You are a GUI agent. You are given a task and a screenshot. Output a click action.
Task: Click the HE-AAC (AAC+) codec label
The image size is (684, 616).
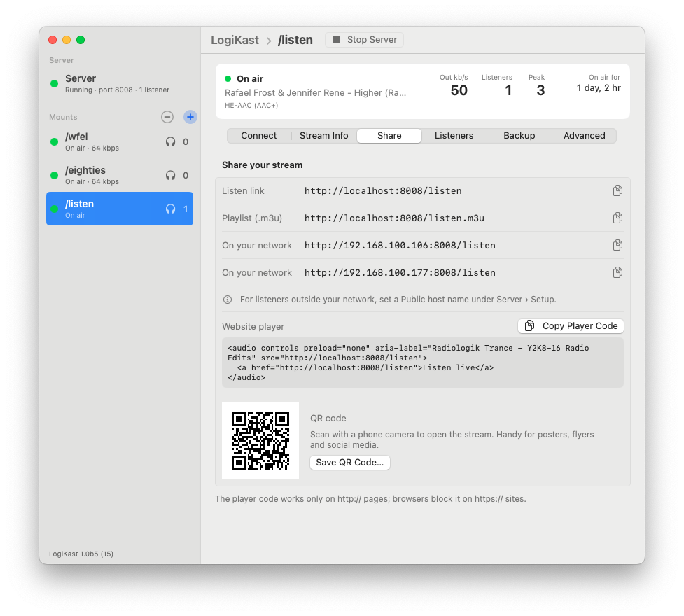click(251, 105)
